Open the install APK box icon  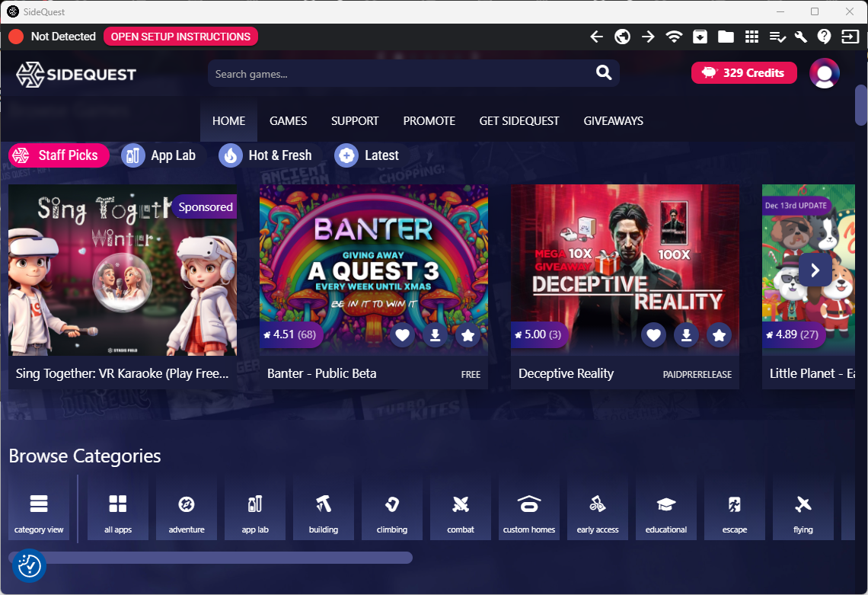pyautogui.click(x=700, y=37)
